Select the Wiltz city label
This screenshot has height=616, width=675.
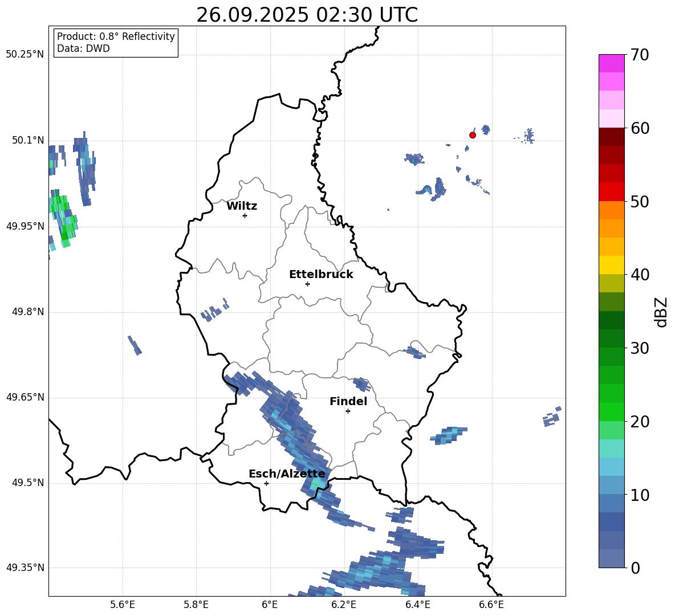pos(242,206)
